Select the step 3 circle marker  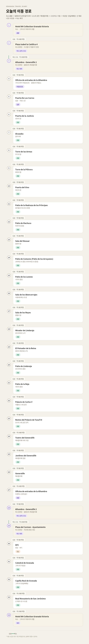tap(9, 61)
